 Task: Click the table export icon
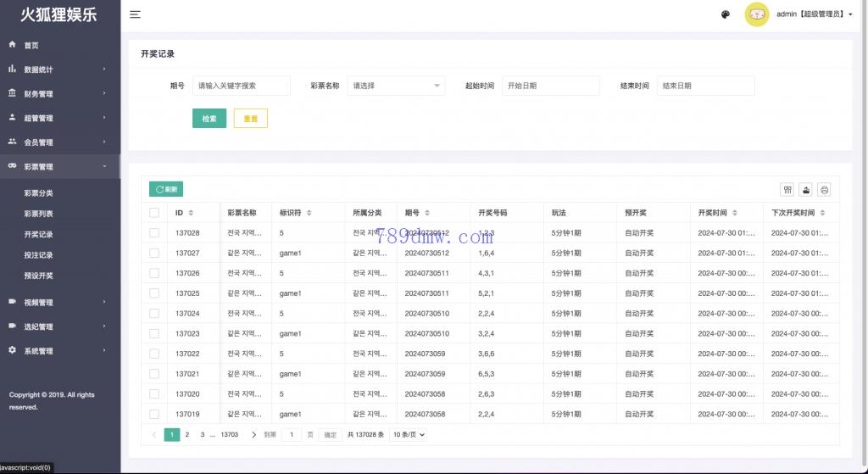806,190
